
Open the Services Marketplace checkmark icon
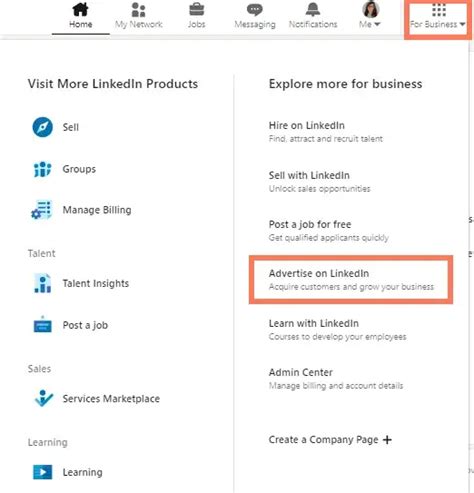point(43,398)
